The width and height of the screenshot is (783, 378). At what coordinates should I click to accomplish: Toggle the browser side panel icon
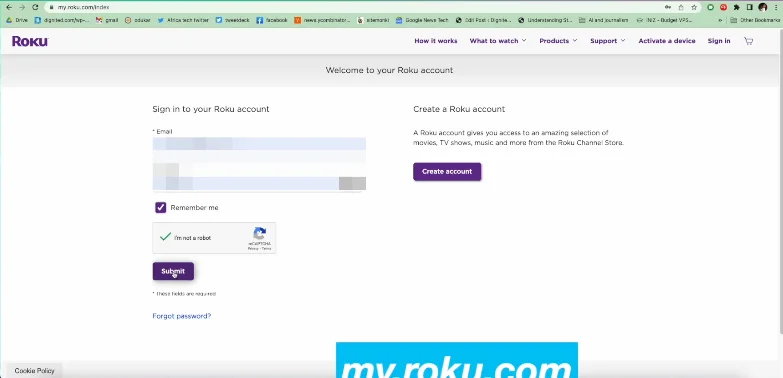click(749, 7)
